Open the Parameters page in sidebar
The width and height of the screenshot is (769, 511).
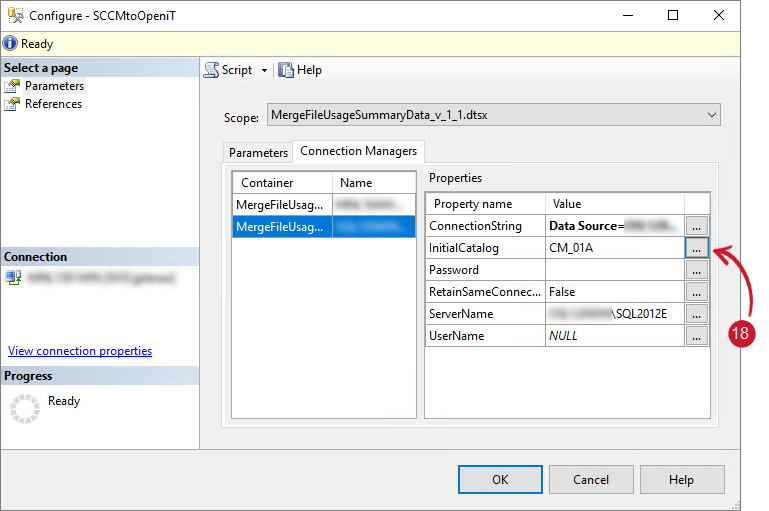[54, 86]
